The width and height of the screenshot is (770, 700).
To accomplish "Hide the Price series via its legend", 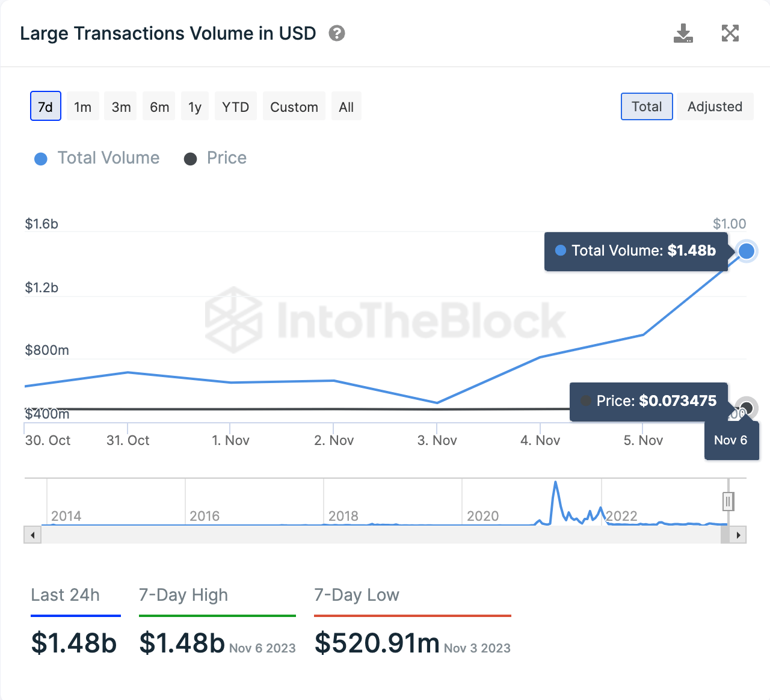I will pyautogui.click(x=191, y=159).
